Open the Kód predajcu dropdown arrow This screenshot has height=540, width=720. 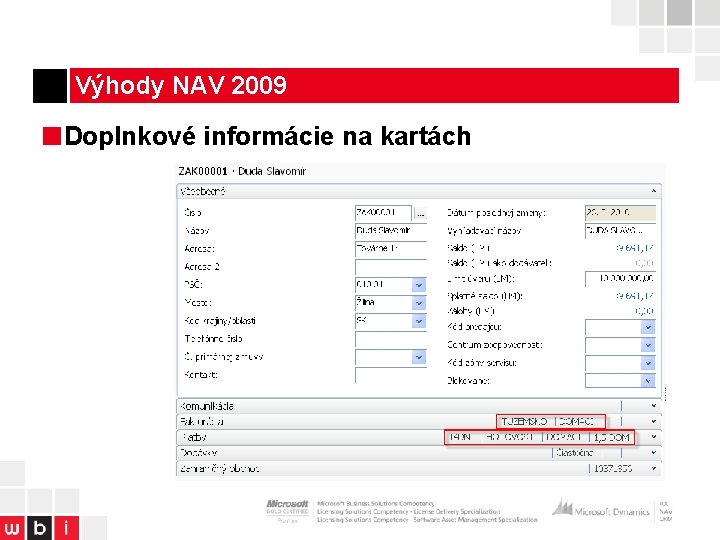click(x=648, y=327)
